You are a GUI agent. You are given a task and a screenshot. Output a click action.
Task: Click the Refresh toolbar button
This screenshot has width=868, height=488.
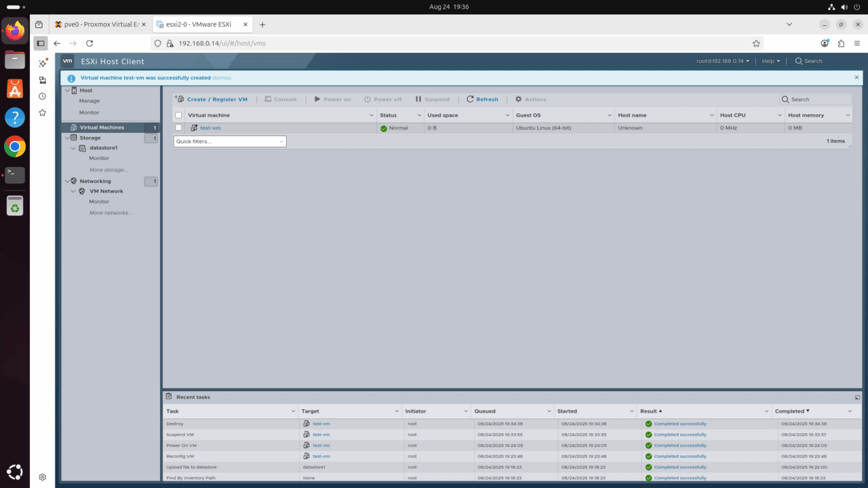(x=482, y=99)
